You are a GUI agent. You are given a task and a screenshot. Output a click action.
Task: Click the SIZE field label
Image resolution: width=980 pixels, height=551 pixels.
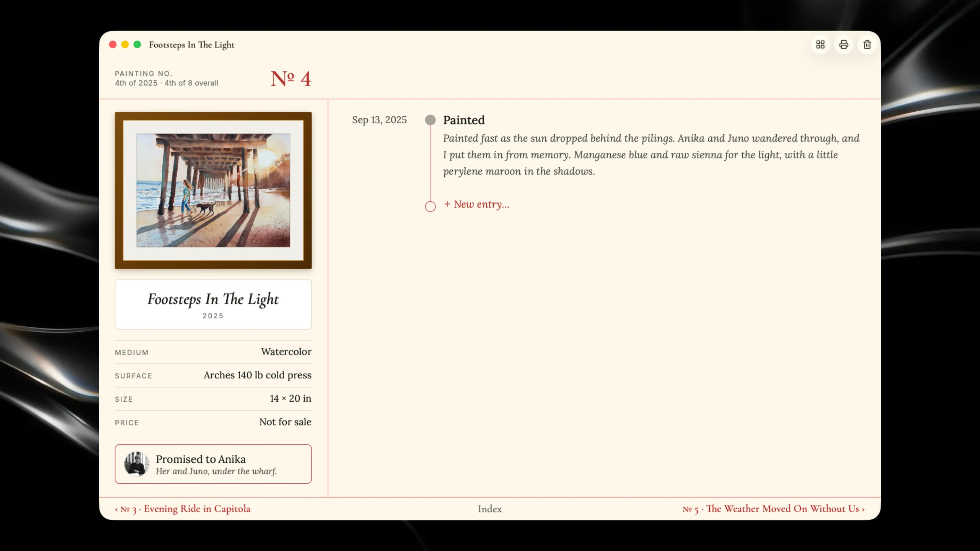(x=124, y=399)
